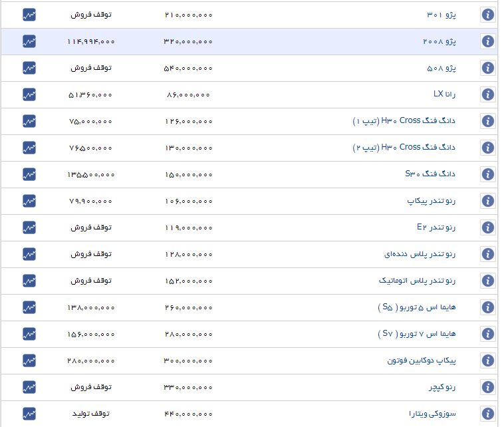Click the رانا LX link
This screenshot has width=504, height=427.
[x=444, y=94]
